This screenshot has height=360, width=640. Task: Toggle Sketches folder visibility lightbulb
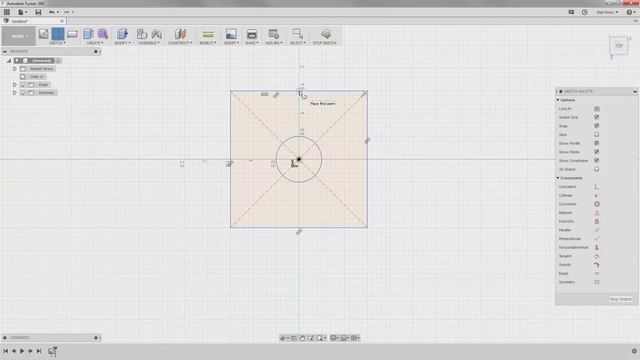[23, 93]
